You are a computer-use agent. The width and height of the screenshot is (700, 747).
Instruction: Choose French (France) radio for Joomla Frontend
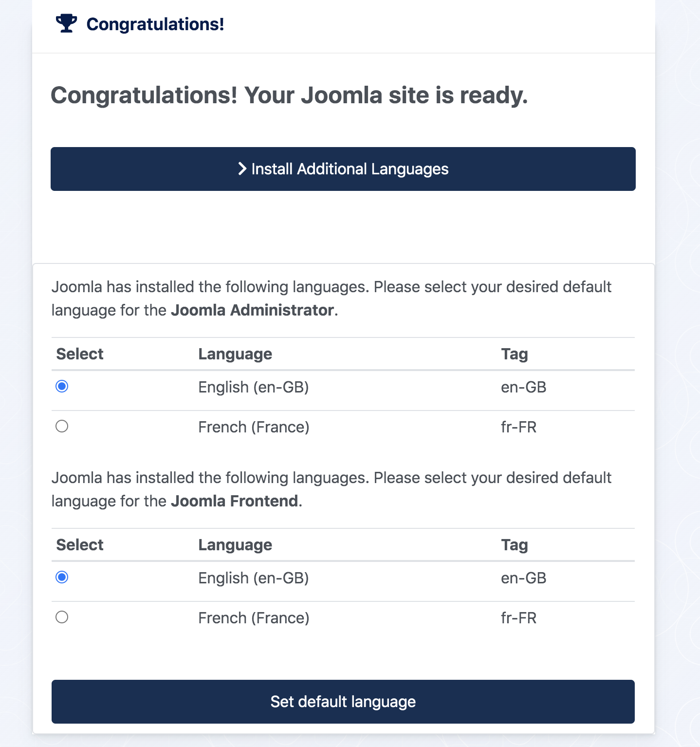point(62,617)
